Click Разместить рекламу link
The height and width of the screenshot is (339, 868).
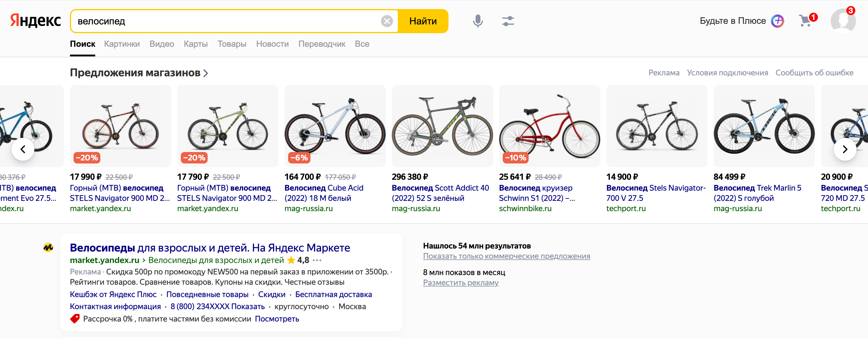pos(460,283)
